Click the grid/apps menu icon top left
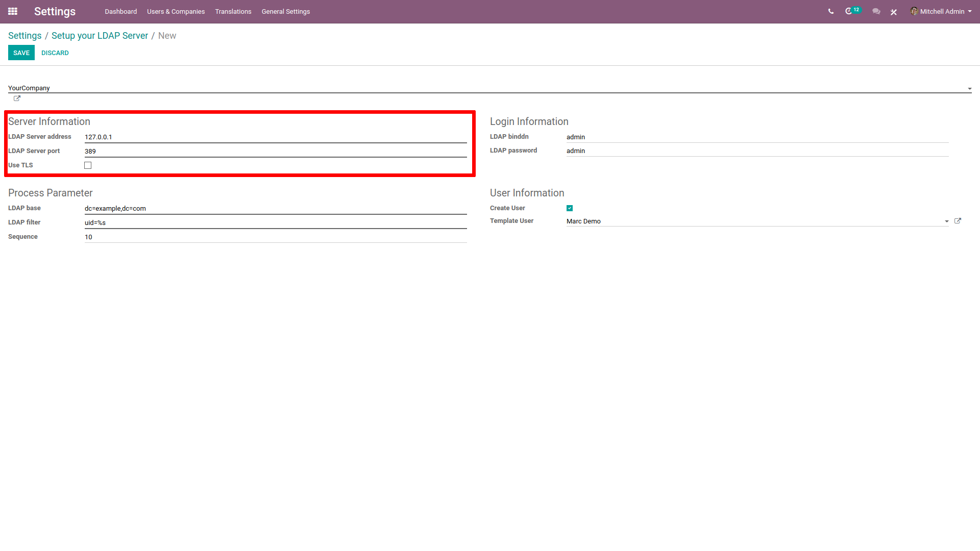Viewport: 980px width, 551px height. [13, 11]
